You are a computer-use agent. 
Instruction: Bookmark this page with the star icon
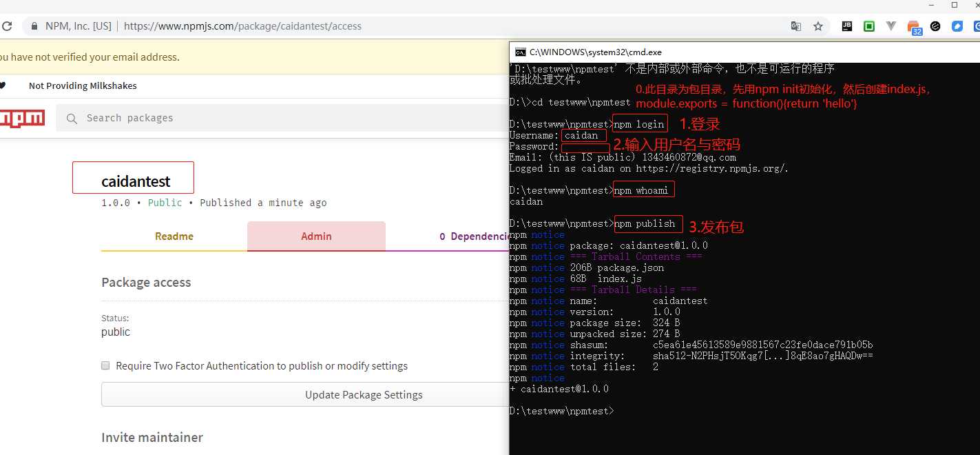tap(818, 26)
